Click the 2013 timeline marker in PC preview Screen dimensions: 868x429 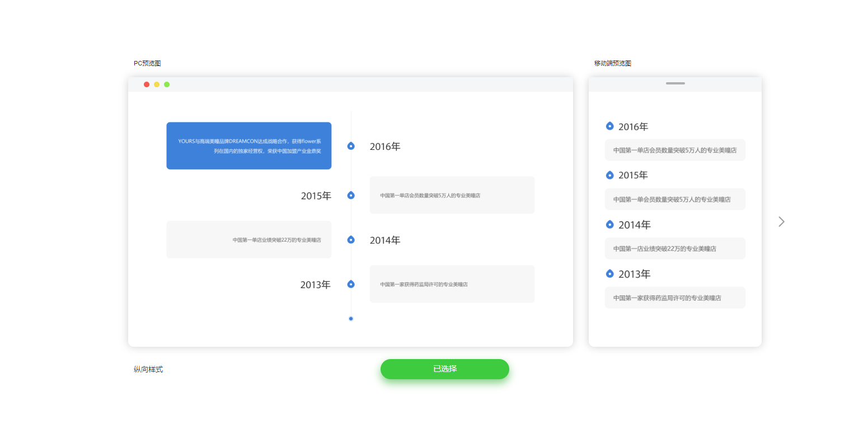click(351, 284)
